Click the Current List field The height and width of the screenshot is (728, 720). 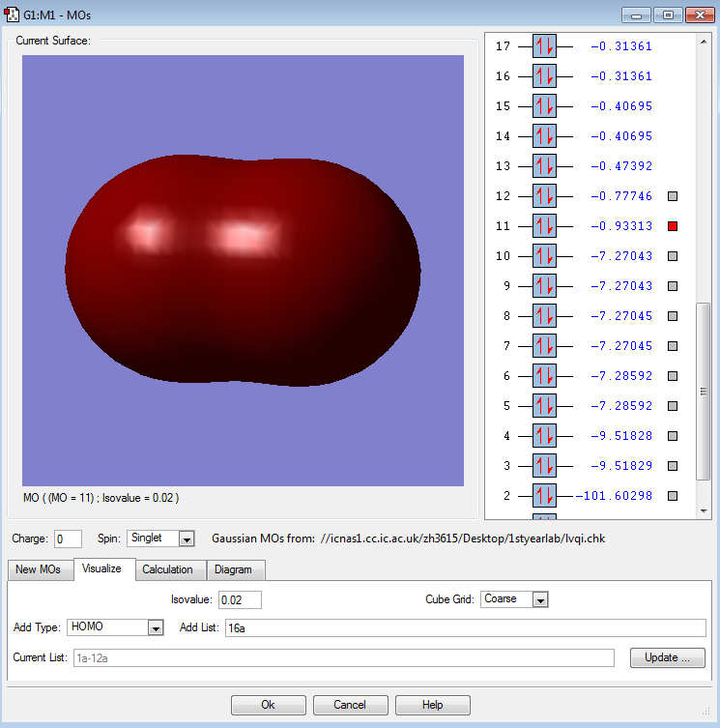point(343,657)
